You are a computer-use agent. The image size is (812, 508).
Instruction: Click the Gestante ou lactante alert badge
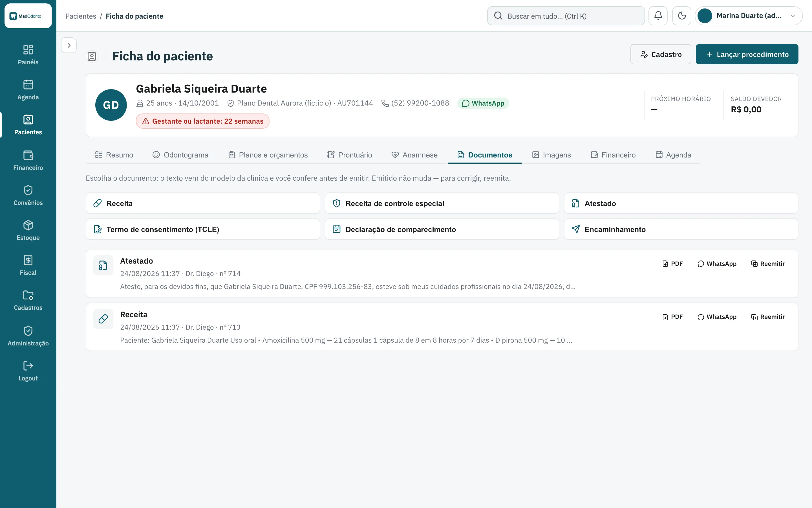coord(203,121)
